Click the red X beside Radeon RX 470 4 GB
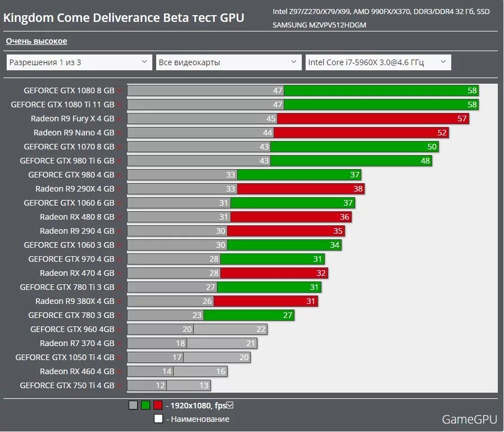This screenshot has height=432, width=504. pyautogui.click(x=120, y=273)
